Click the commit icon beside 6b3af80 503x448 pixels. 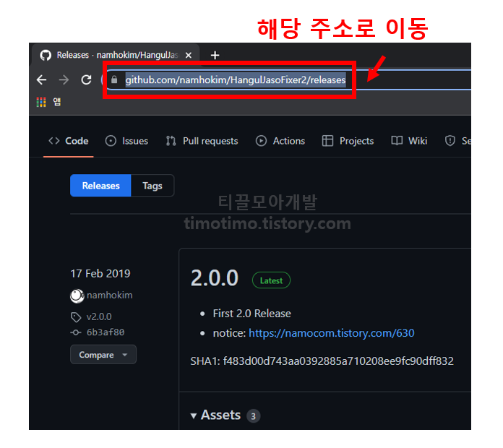(x=76, y=332)
